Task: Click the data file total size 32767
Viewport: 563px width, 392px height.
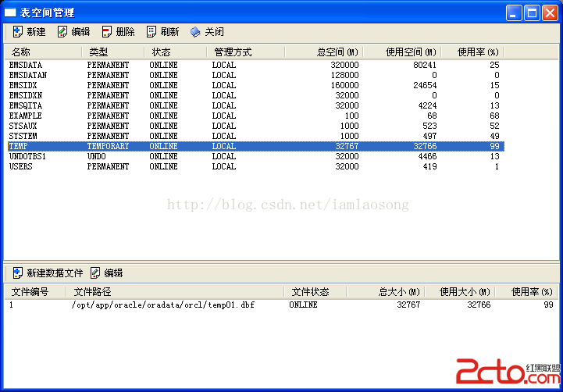Action: [x=408, y=305]
